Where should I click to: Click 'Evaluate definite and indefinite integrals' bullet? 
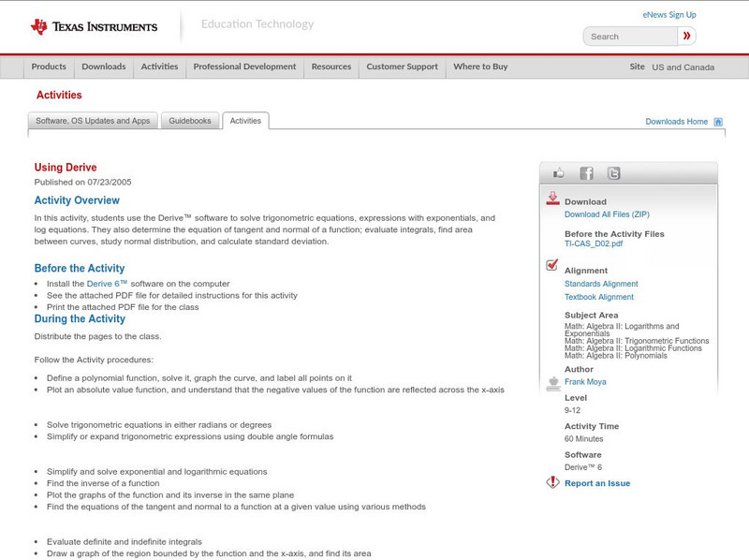pos(125,542)
